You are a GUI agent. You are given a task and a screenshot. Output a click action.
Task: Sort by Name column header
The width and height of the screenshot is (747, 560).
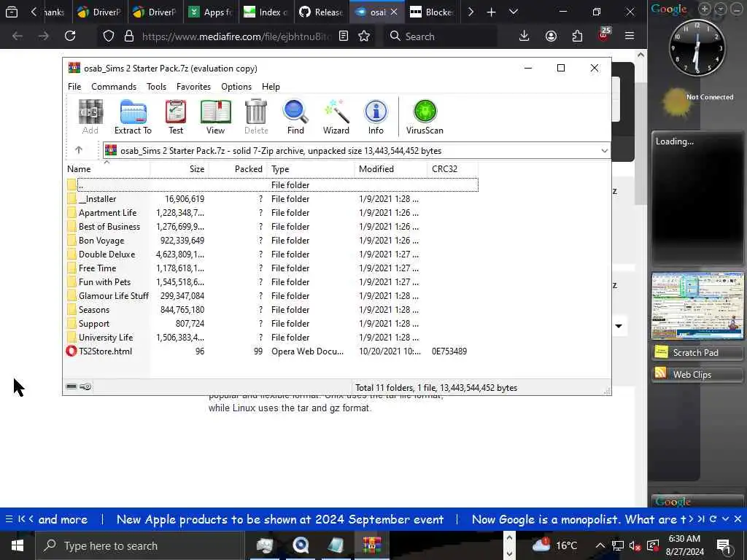108,169
